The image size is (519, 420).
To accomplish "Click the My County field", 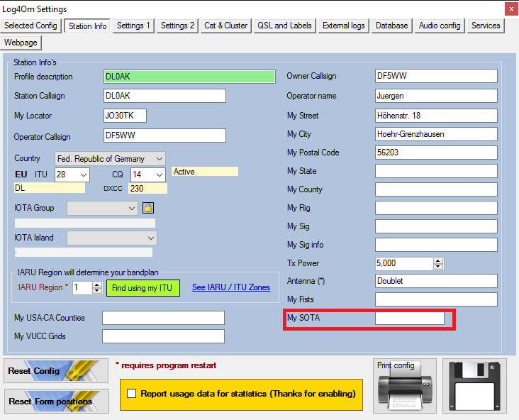I will click(x=436, y=189).
